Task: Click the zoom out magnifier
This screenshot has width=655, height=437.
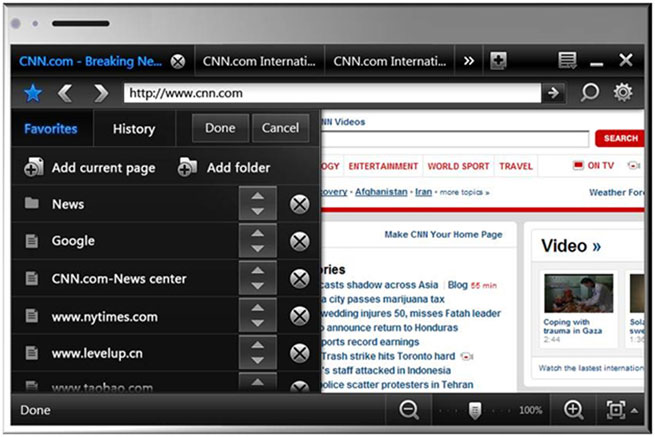Action: click(409, 409)
